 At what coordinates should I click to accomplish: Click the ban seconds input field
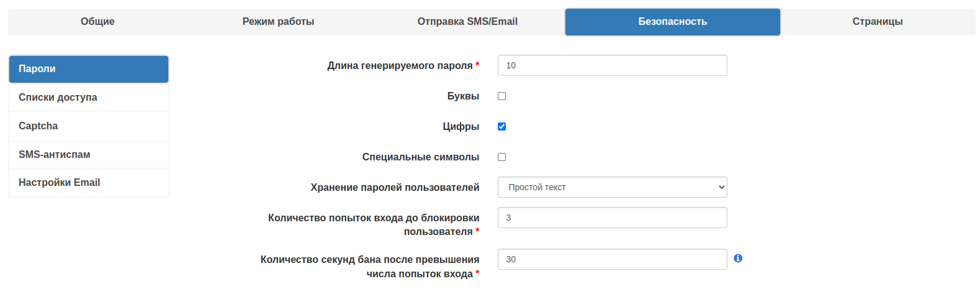(612, 259)
